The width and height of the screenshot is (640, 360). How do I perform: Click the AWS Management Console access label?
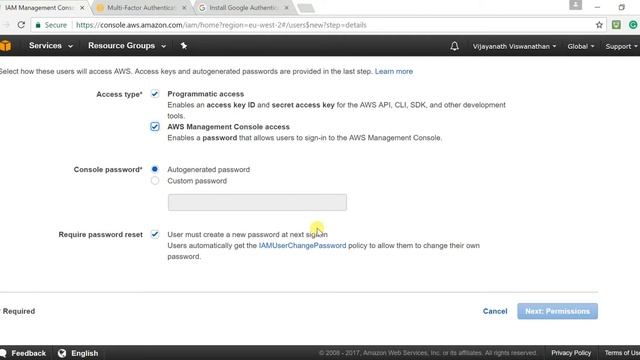229,127
